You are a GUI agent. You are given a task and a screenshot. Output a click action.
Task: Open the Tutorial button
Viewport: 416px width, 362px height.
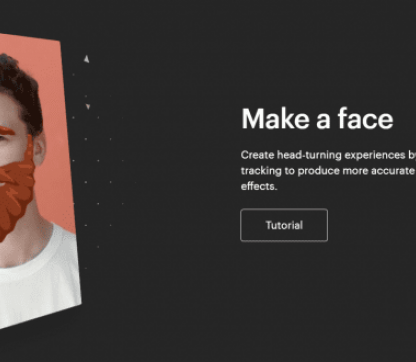click(x=284, y=225)
